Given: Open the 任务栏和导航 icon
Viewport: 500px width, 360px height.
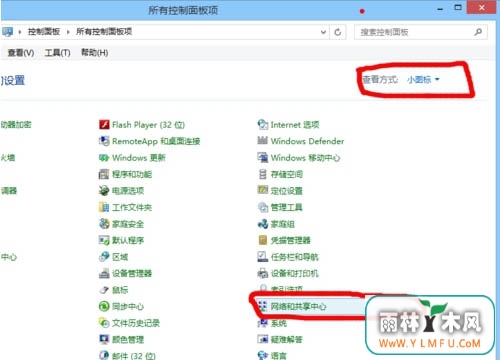Looking at the screenshot, I should tap(263, 257).
